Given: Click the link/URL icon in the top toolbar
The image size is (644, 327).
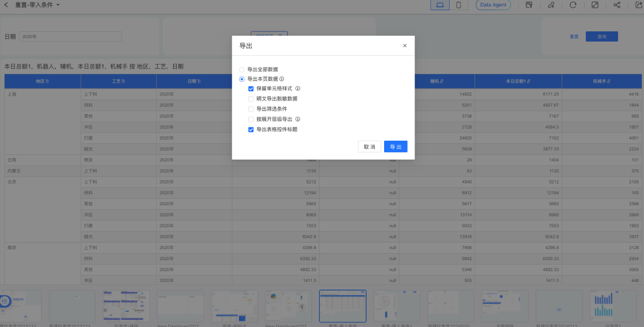Looking at the screenshot, I should pos(552,5).
